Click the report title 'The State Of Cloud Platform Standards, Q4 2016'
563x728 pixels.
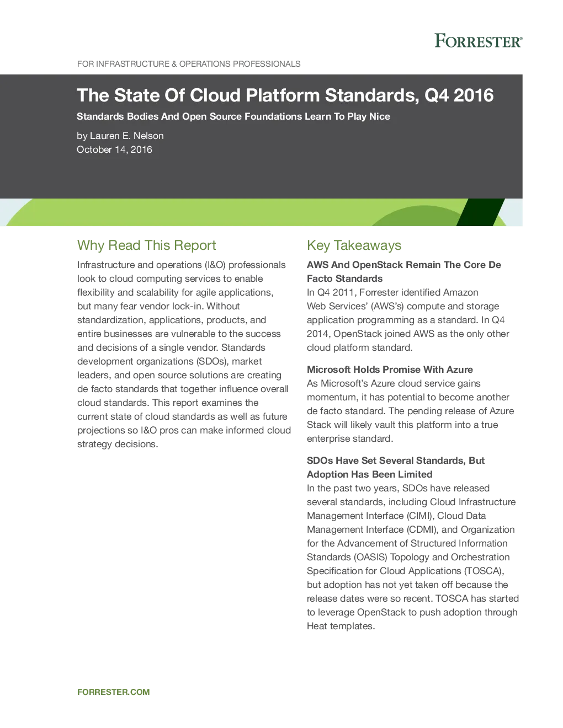coord(285,95)
